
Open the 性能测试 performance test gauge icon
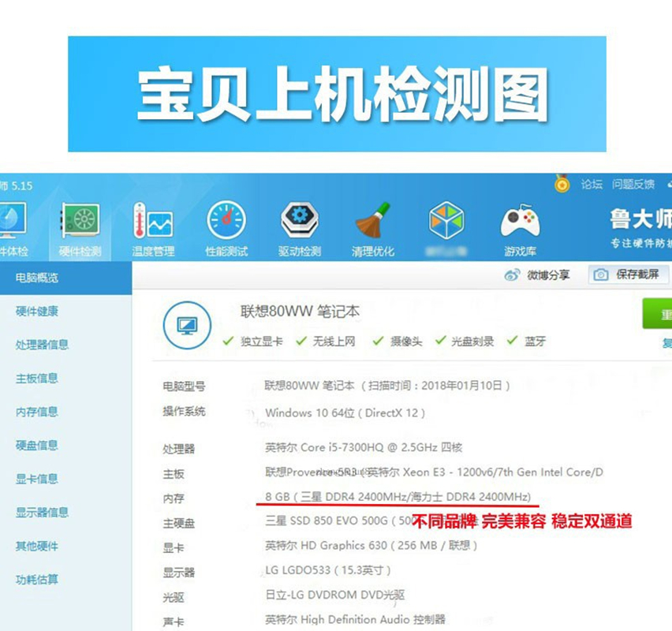pyautogui.click(x=226, y=220)
